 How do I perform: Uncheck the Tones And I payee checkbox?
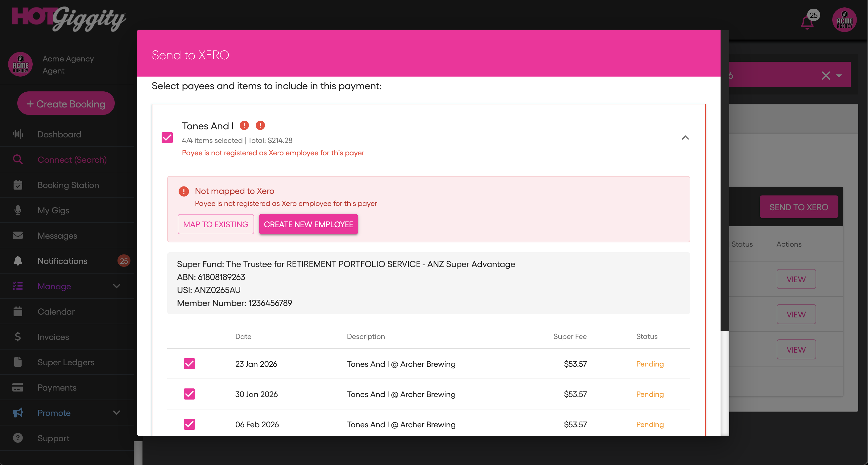(167, 138)
